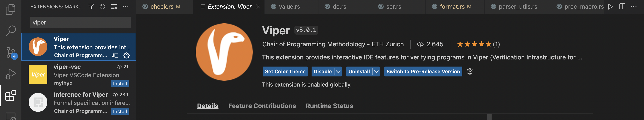
Task: Click the Uninstall button
Action: pyautogui.click(x=359, y=71)
